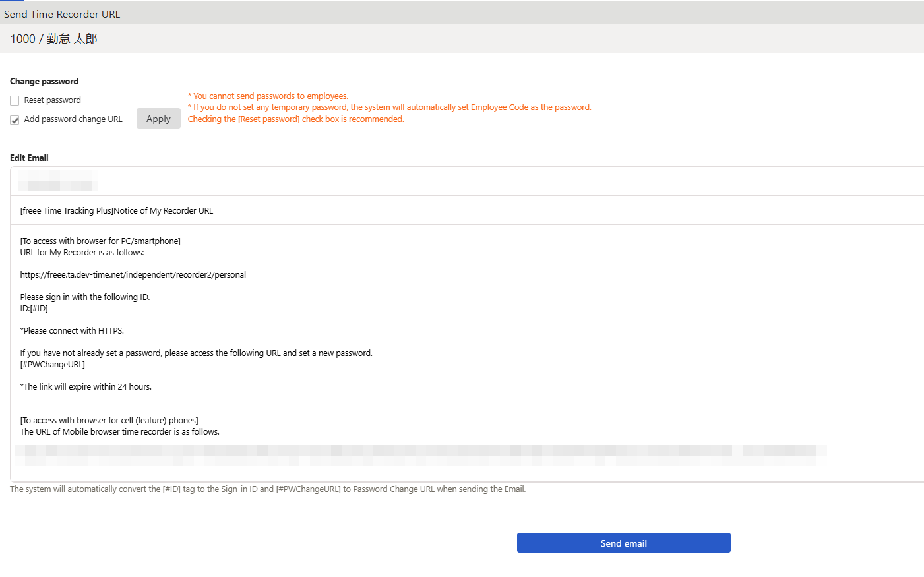Uncheck Add password change URL checkbox
This screenshot has height=577, width=924.
[x=15, y=120]
